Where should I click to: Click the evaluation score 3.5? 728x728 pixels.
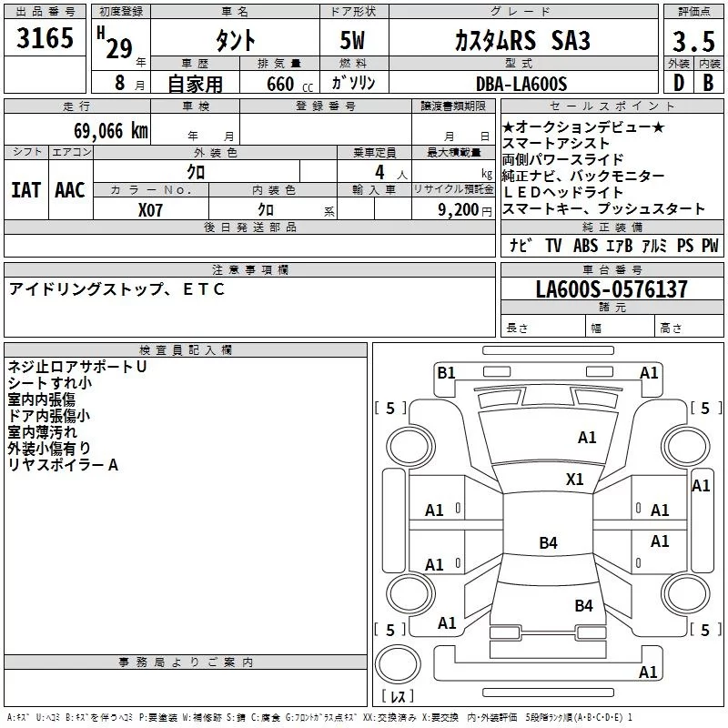[x=693, y=42]
